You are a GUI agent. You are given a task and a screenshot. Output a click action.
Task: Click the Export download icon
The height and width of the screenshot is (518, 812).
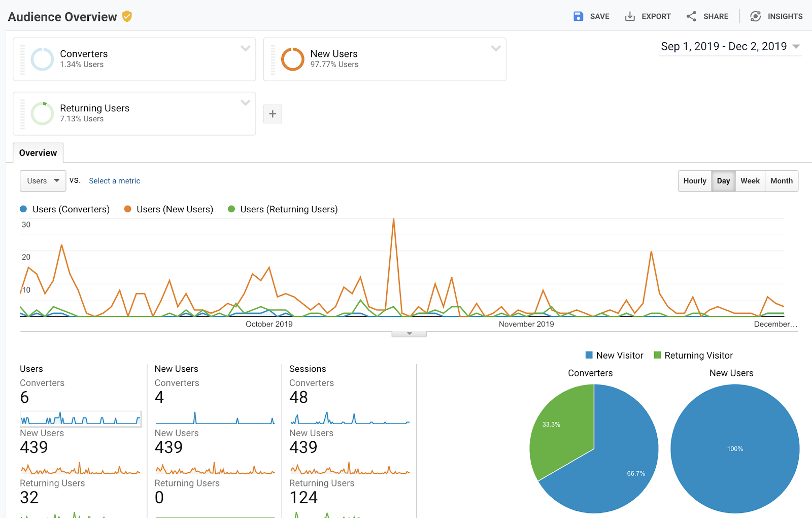point(630,16)
